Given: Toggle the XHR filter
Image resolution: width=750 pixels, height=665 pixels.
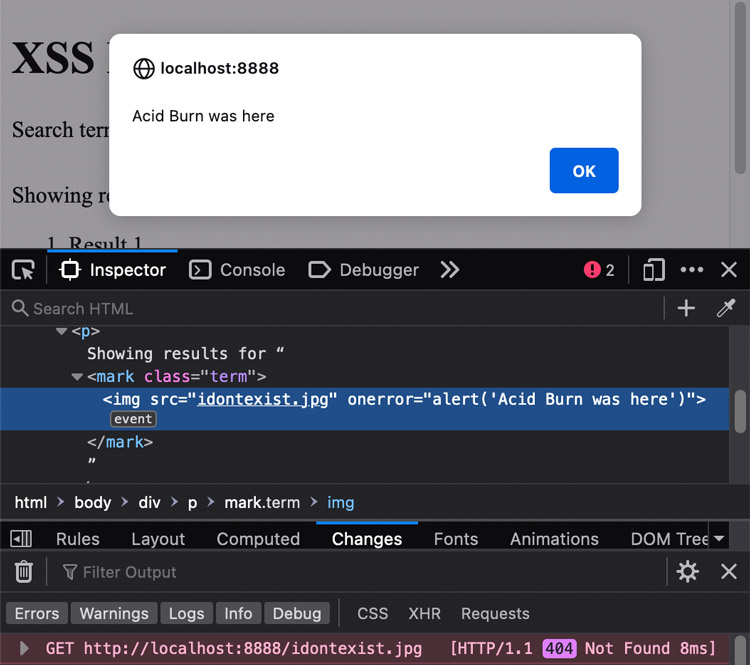Looking at the screenshot, I should [424, 613].
